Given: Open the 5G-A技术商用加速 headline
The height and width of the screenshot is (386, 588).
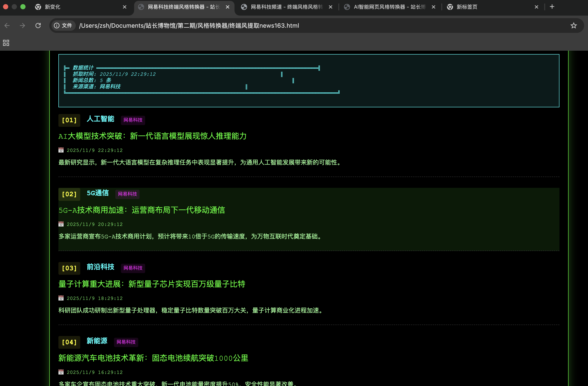Looking at the screenshot, I should 141,210.
